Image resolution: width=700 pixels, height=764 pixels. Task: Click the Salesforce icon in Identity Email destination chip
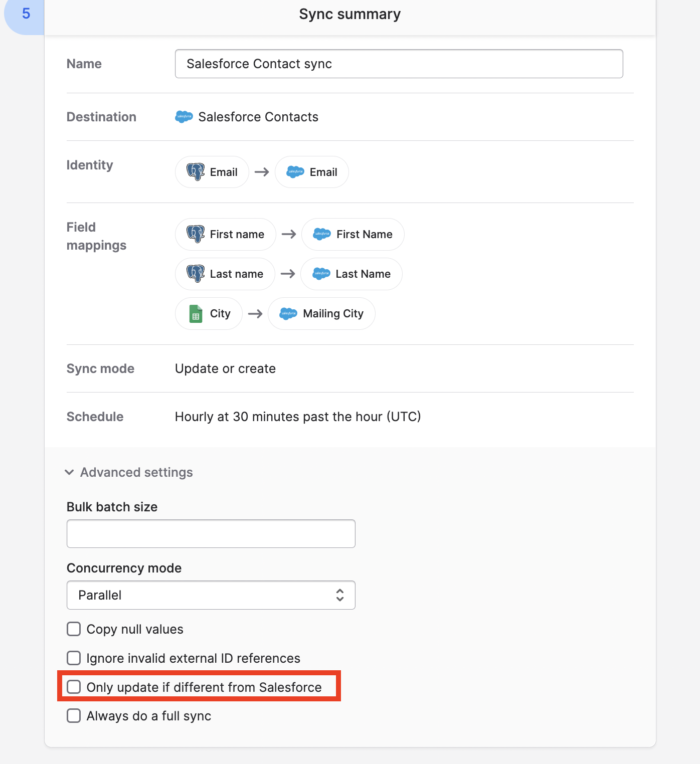(x=295, y=172)
